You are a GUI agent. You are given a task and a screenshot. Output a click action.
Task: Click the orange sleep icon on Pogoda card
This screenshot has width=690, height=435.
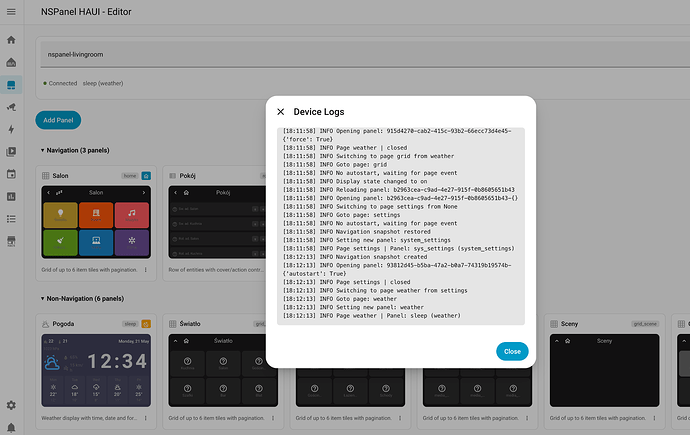coord(146,324)
